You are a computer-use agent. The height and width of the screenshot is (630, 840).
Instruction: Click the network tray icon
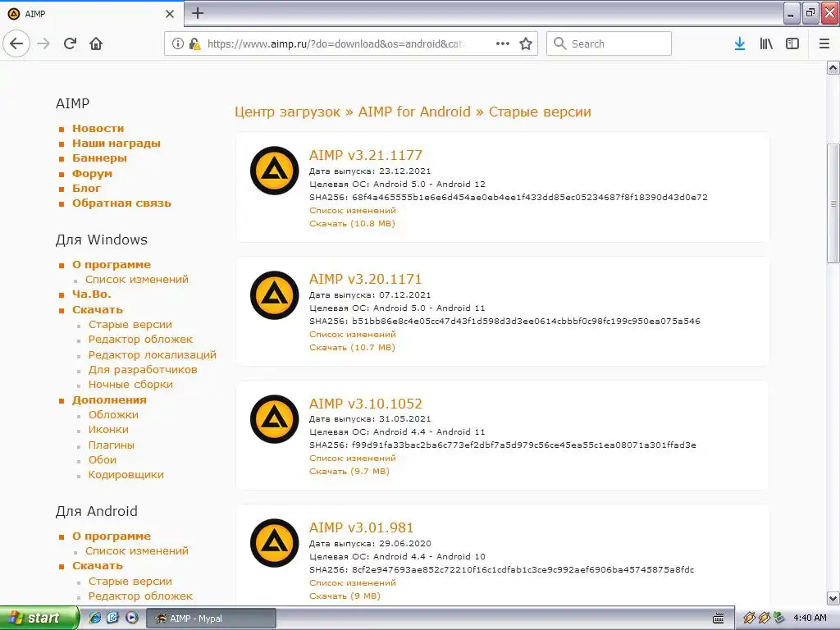779,618
